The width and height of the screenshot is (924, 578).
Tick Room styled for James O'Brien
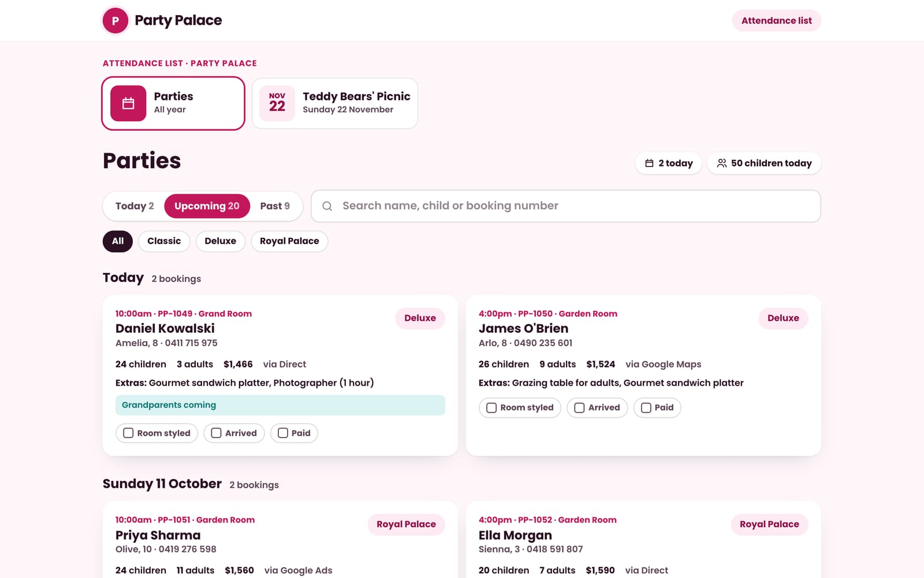pyautogui.click(x=520, y=408)
